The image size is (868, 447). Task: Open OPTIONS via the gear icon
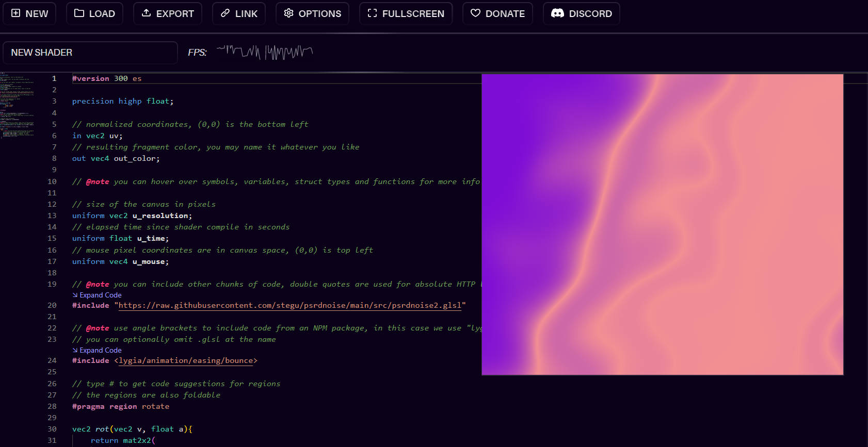(289, 13)
